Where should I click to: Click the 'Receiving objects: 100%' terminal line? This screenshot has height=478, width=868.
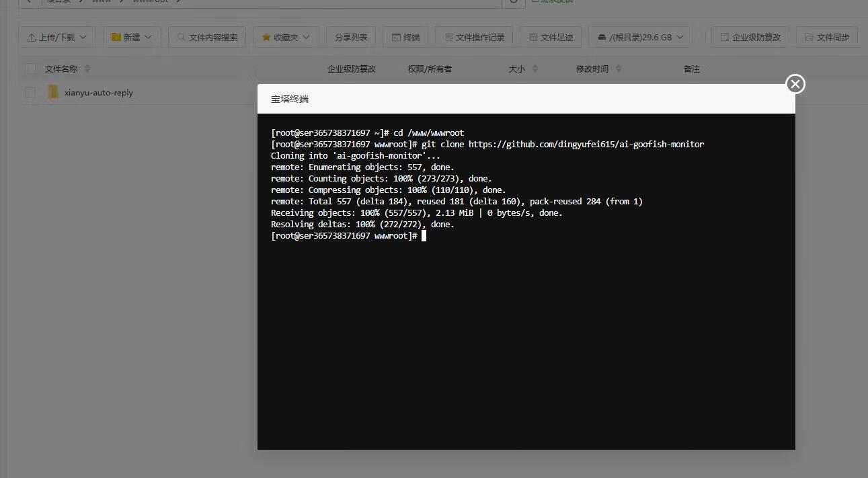pyautogui.click(x=417, y=213)
